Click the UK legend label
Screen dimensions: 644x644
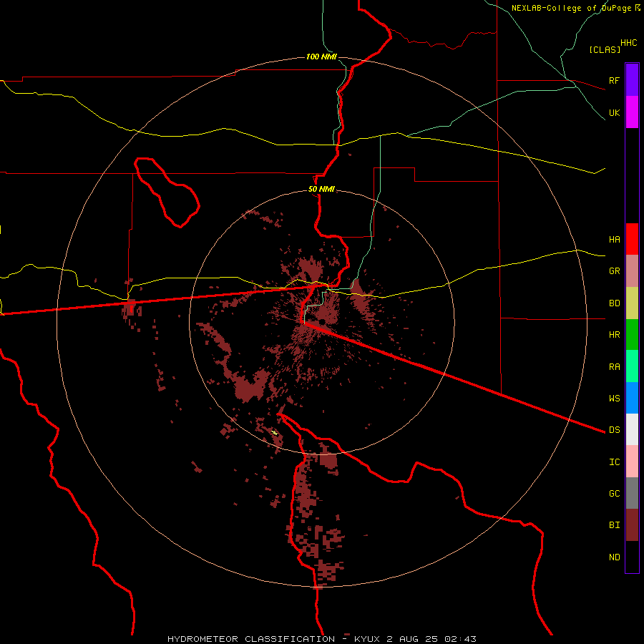(614, 112)
